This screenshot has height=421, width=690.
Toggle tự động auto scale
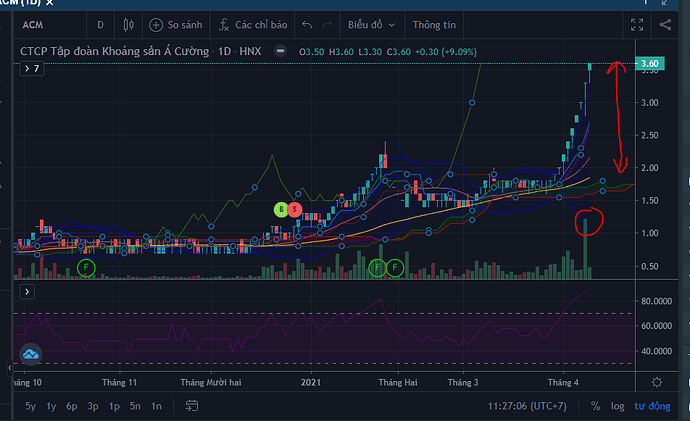[655, 406]
